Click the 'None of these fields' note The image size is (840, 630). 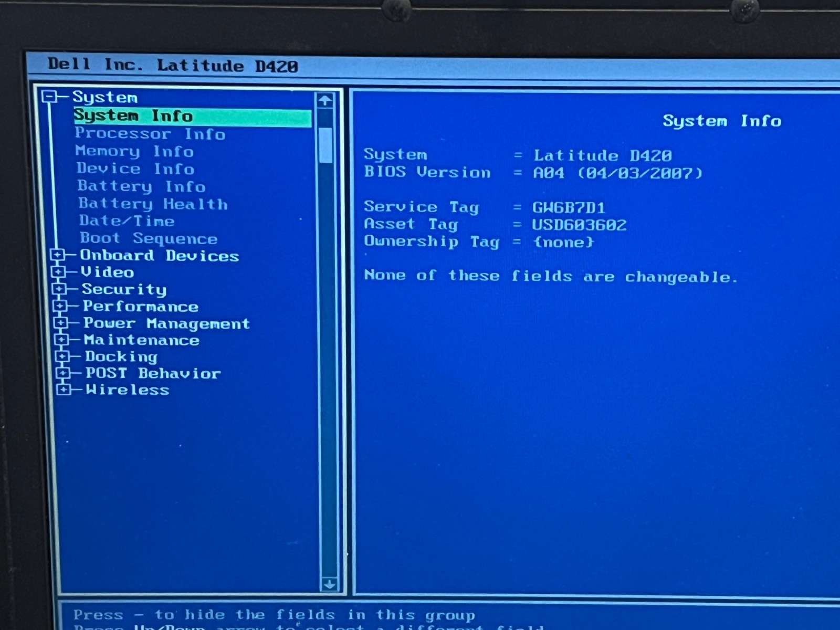pos(551,276)
